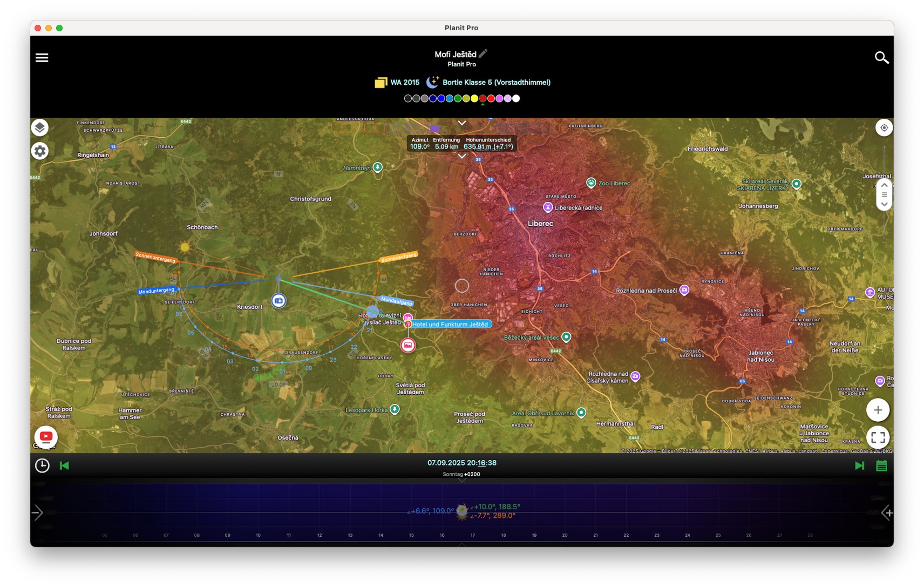Click the sun-moon marker on timeline
Viewport: 924px width, 587px height.
[462, 511]
